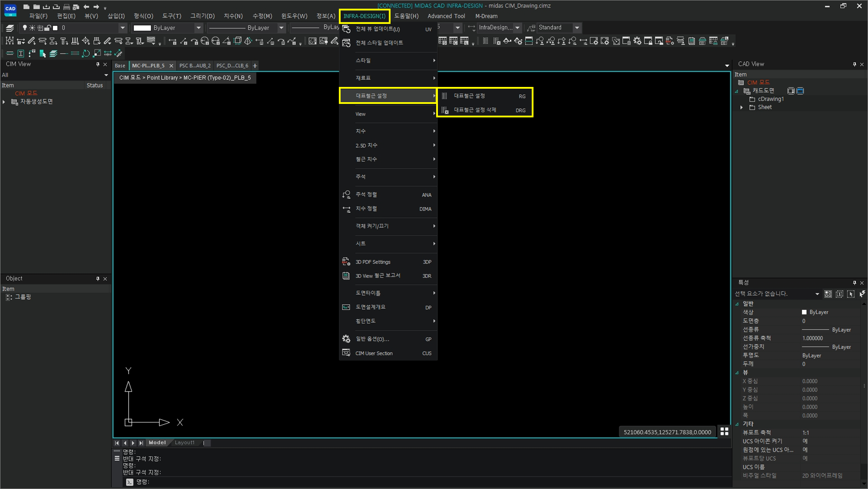Click the table C icon in right toolbar
868x489 pixels.
point(453,41)
